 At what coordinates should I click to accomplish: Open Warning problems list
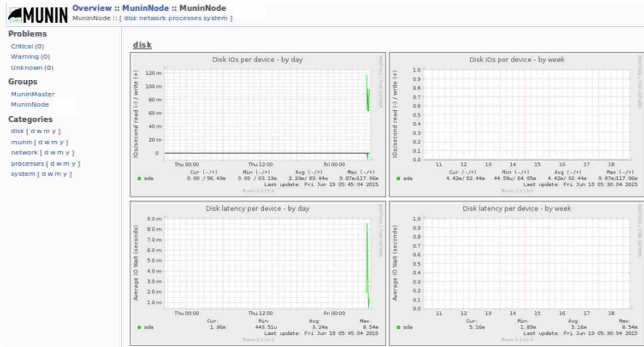click(25, 57)
